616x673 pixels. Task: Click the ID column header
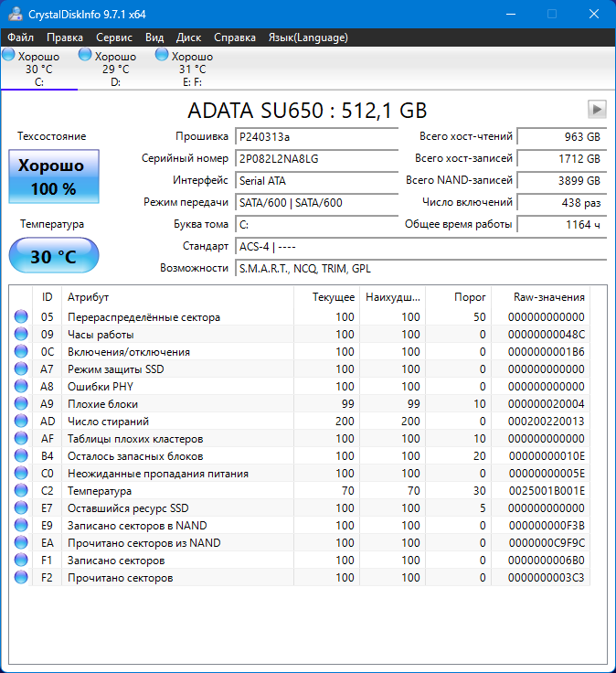[x=48, y=297]
